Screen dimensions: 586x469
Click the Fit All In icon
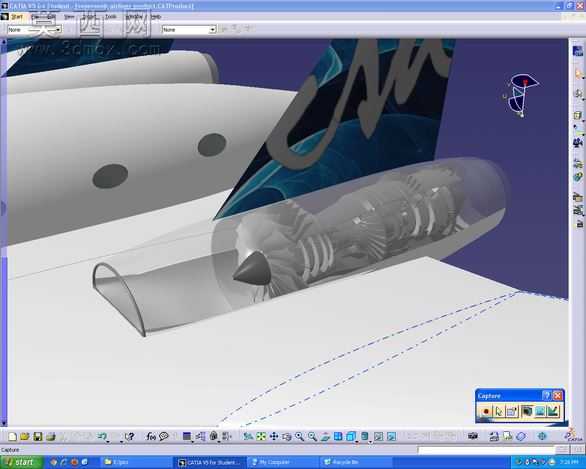261,436
